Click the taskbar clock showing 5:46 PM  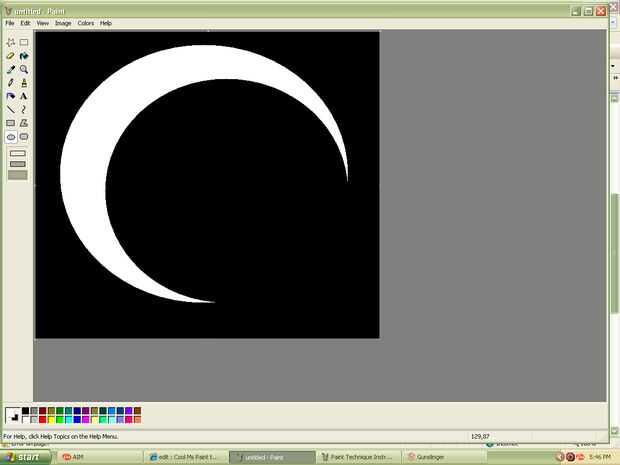[600, 457]
